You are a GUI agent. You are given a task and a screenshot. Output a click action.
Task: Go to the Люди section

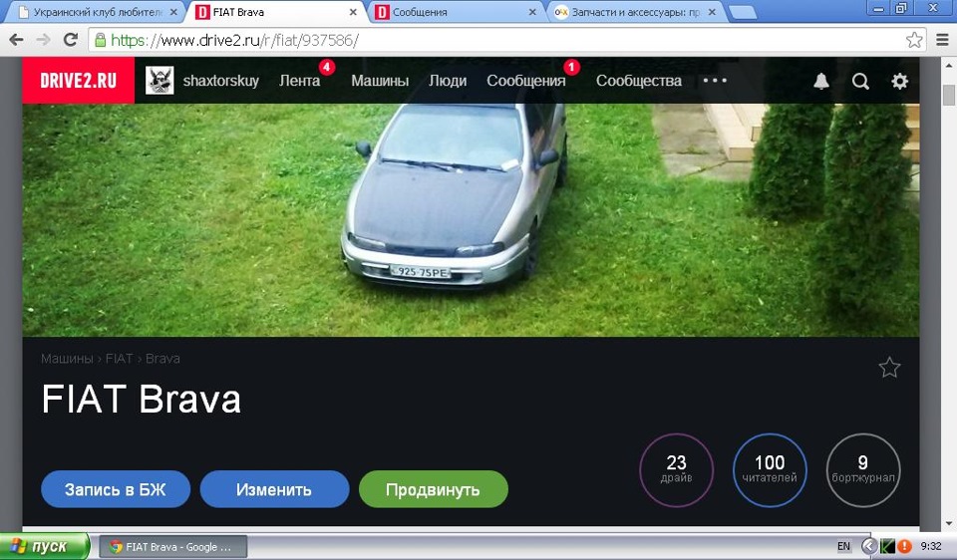click(448, 81)
